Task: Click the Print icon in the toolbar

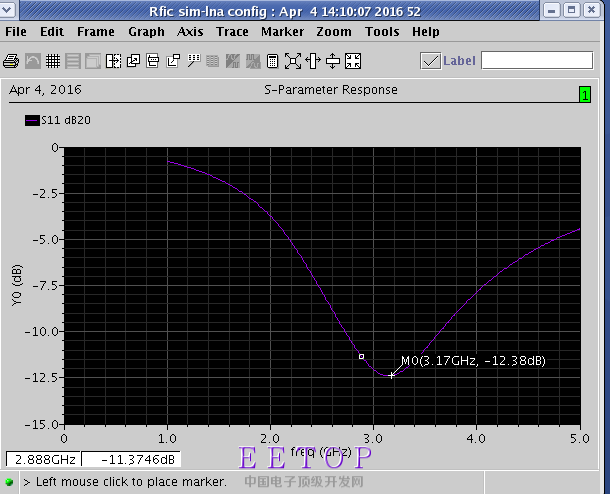Action: [x=11, y=61]
